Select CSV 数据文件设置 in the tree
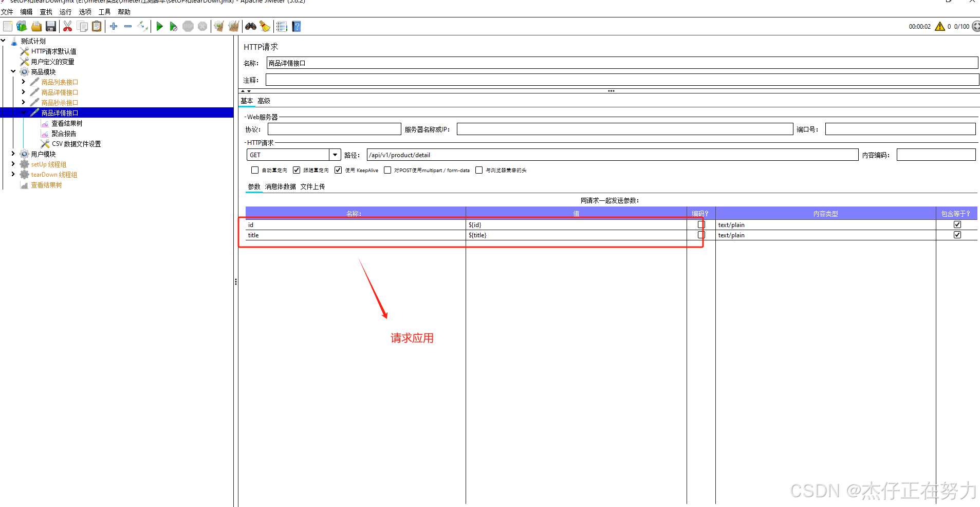980x507 pixels. pyautogui.click(x=76, y=144)
